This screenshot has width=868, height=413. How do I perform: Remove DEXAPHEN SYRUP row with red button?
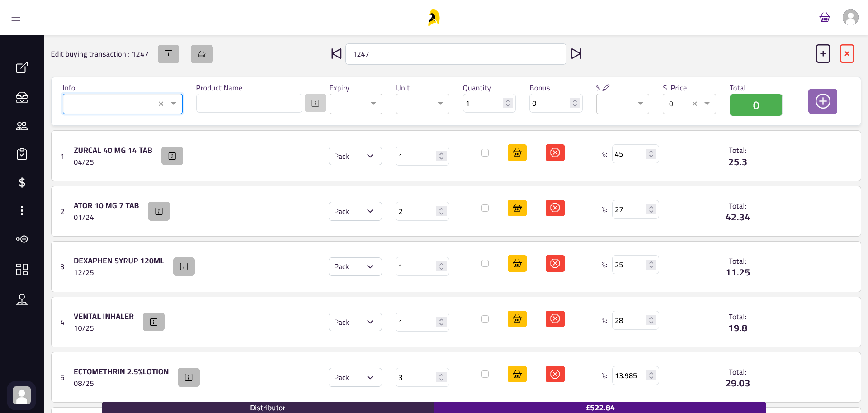click(555, 263)
